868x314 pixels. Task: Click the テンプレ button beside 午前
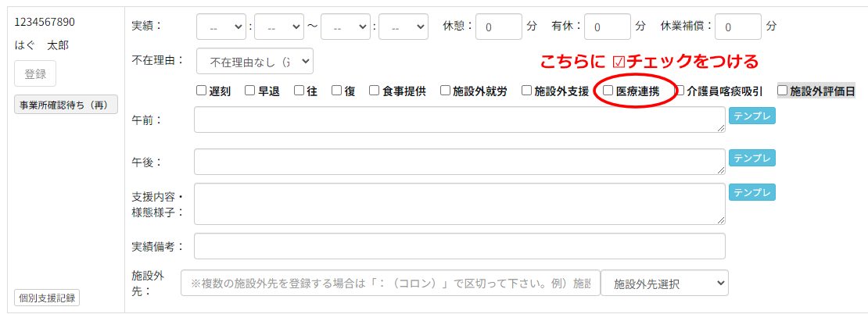point(751,116)
